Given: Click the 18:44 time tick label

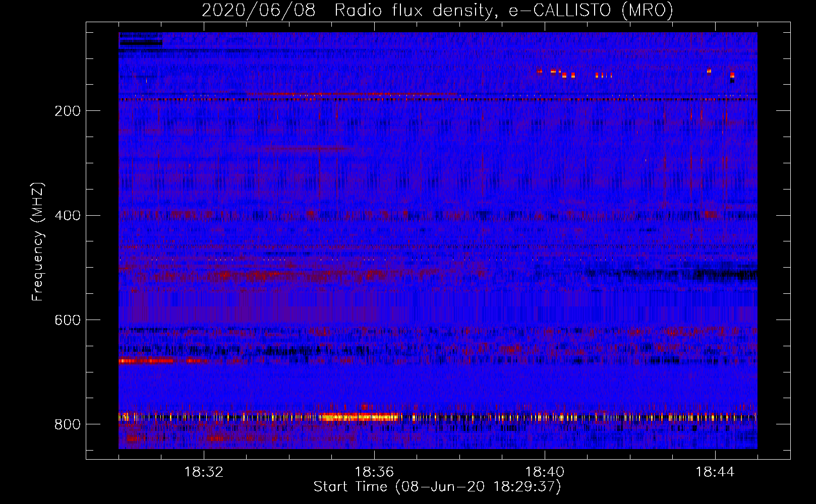Looking at the screenshot, I should point(715,472).
